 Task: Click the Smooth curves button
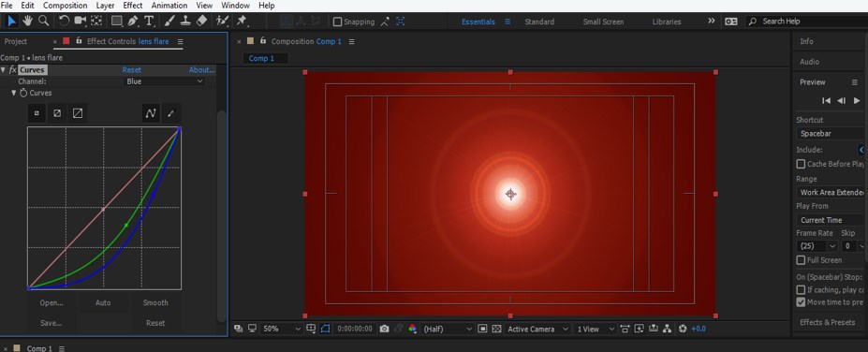click(x=155, y=302)
